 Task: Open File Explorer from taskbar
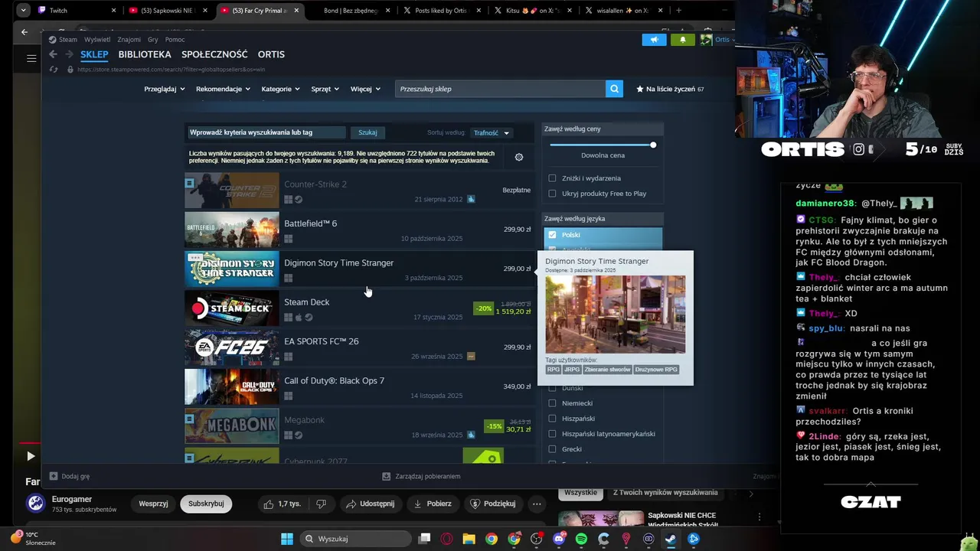(x=469, y=539)
